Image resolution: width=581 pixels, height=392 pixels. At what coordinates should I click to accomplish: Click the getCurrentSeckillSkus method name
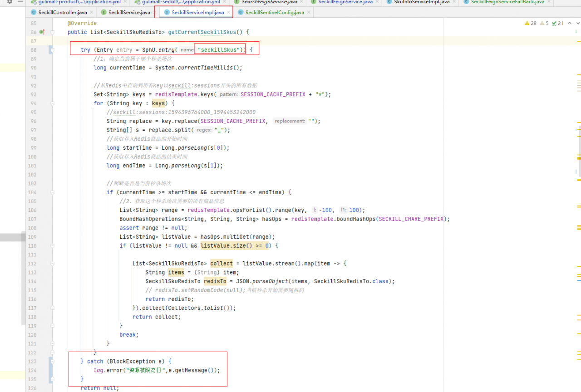(x=202, y=32)
